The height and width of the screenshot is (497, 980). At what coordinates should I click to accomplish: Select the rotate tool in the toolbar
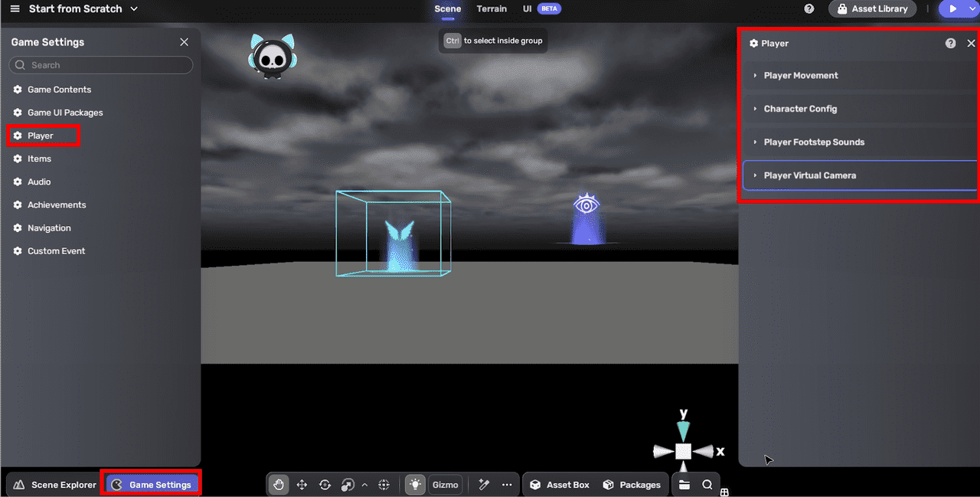(325, 485)
